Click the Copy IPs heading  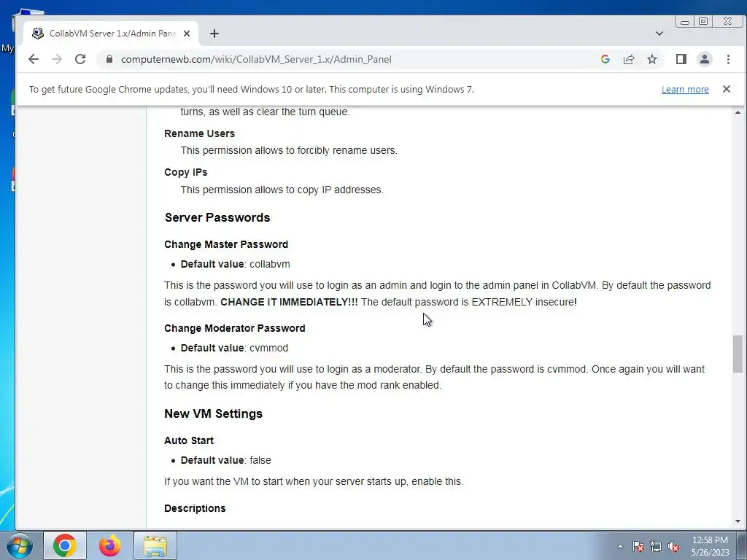tap(186, 172)
